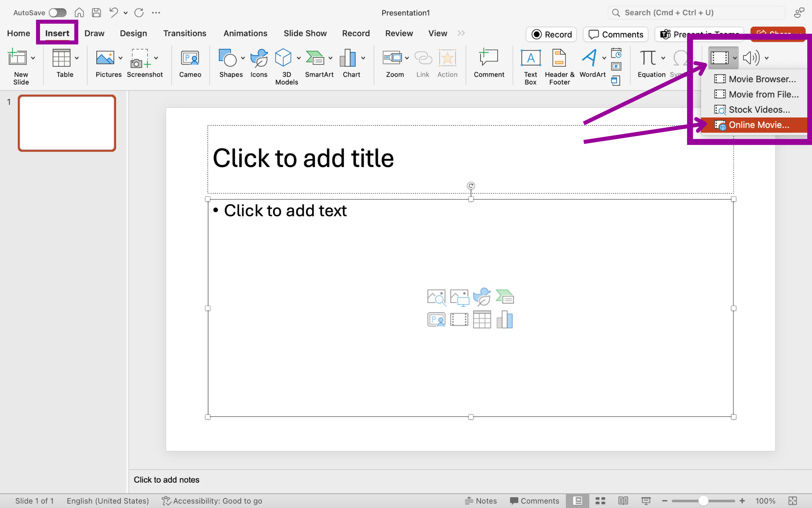Click the Zoom summary icon

392,58
